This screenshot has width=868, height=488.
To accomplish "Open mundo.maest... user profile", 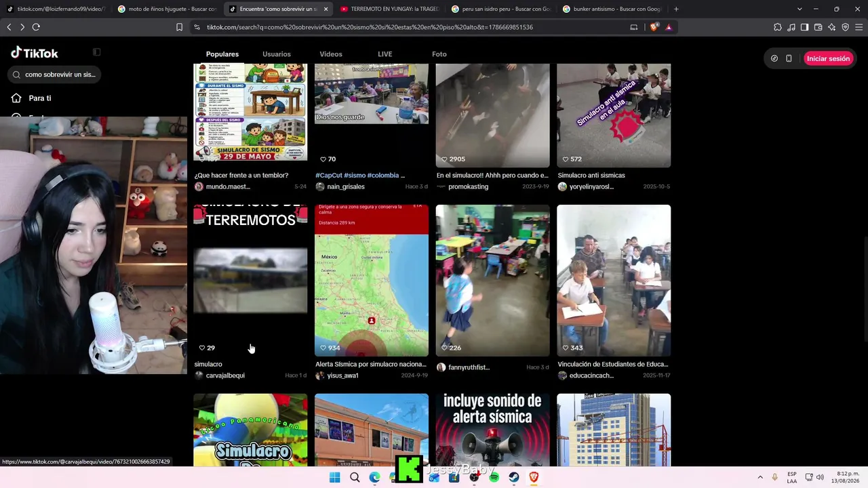I will pyautogui.click(x=222, y=186).
